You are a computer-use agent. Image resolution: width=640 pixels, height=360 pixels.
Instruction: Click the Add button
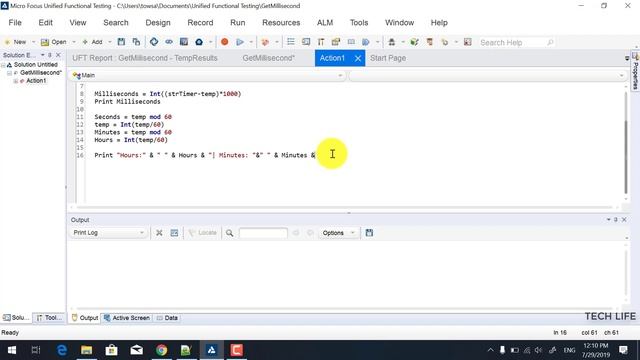93,42
